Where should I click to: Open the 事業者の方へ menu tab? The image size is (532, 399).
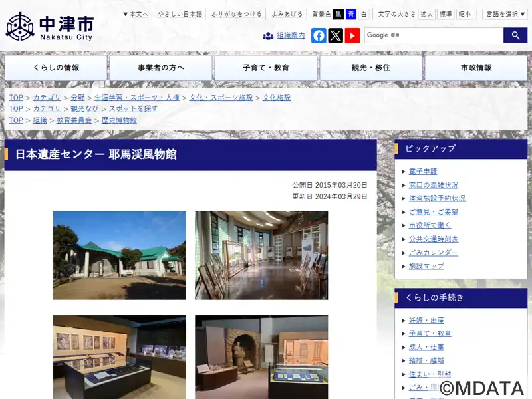click(161, 68)
